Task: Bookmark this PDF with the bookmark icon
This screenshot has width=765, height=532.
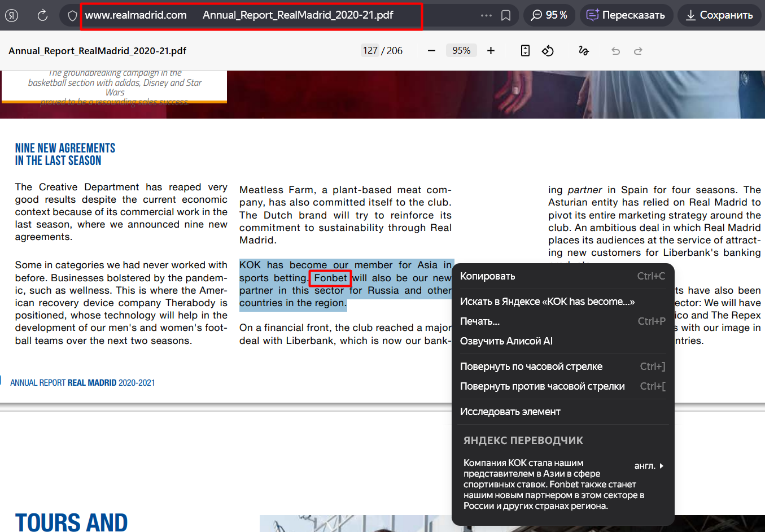Action: tap(506, 15)
